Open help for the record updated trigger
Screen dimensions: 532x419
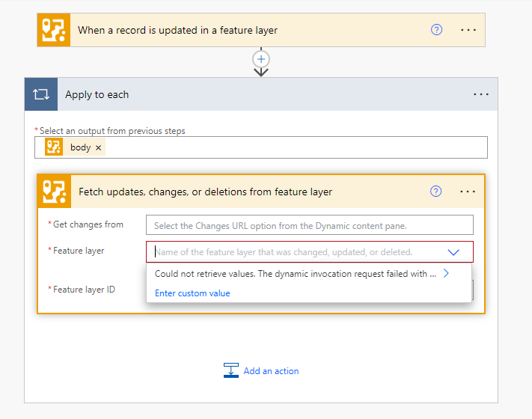tap(437, 30)
